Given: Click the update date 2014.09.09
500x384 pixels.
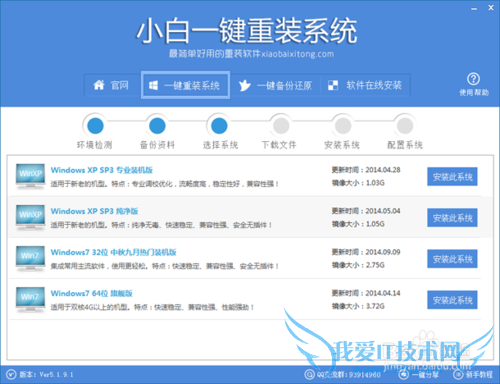Looking at the screenshot, I should 383,252.
